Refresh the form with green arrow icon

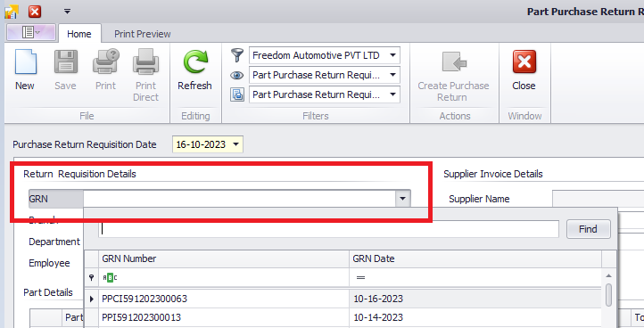(x=195, y=62)
